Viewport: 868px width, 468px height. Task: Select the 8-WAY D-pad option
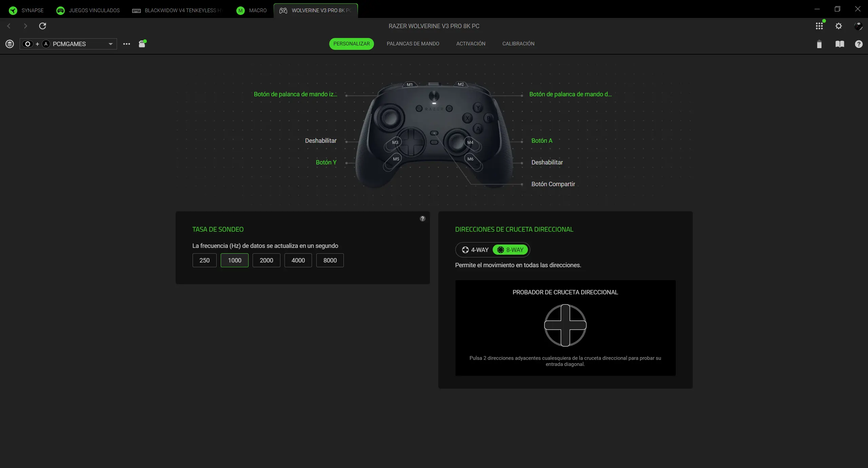click(x=511, y=250)
